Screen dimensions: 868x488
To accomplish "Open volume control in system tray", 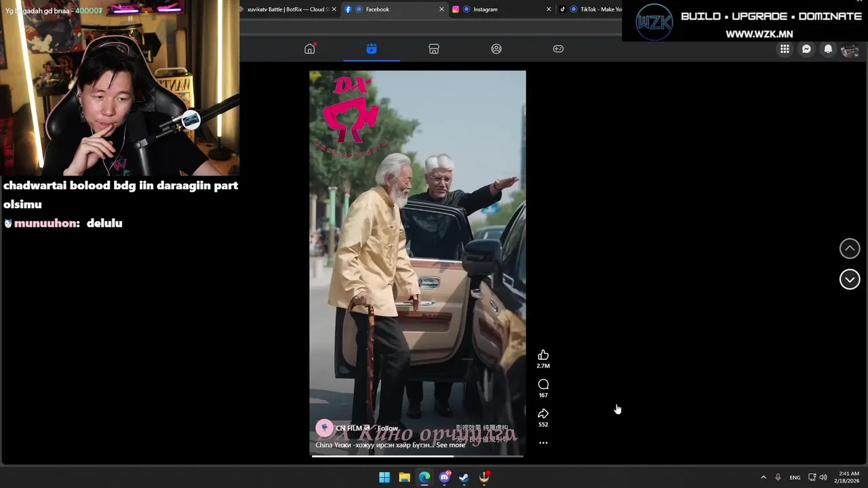I will click(x=823, y=477).
